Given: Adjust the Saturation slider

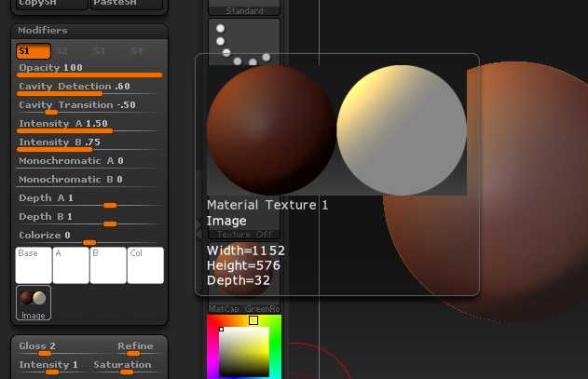Looking at the screenshot, I should click(x=127, y=367).
